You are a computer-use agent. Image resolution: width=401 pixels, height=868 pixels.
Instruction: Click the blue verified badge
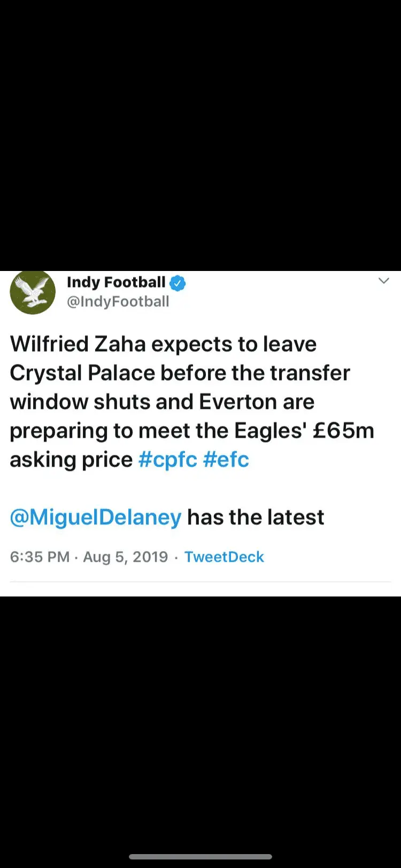178,283
